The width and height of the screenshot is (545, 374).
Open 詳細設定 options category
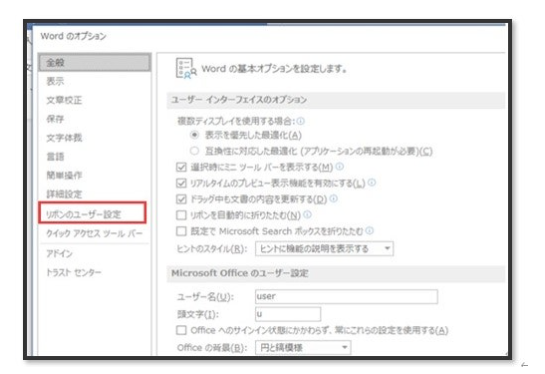pyautogui.click(x=64, y=194)
